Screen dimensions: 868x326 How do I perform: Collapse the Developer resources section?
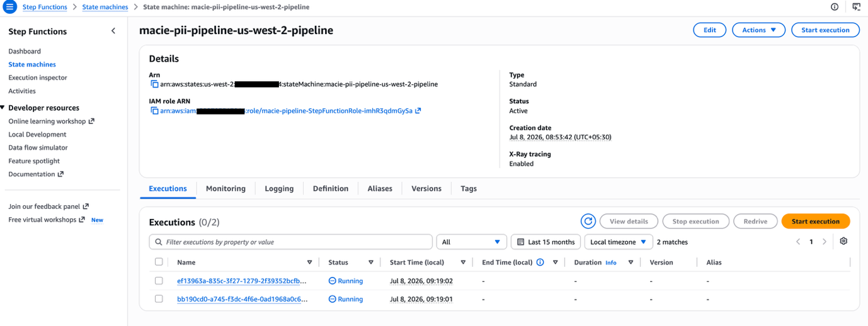pyautogui.click(x=3, y=108)
